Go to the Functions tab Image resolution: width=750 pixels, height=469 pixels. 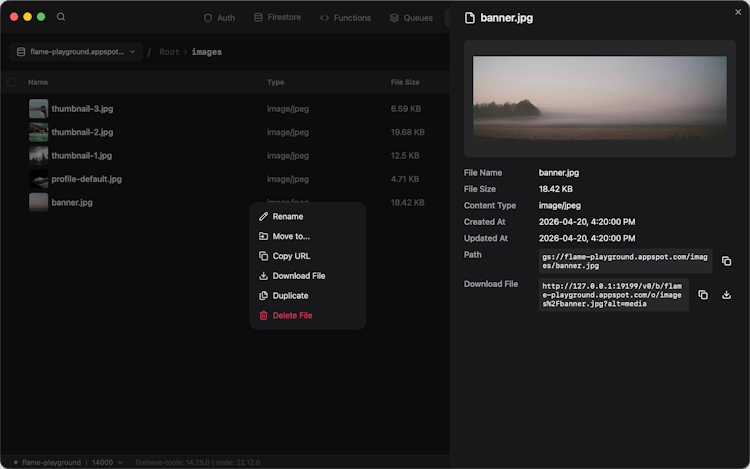[345, 18]
